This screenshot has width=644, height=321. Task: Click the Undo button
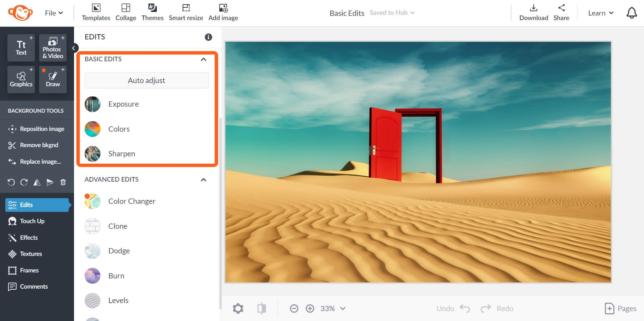(x=453, y=308)
